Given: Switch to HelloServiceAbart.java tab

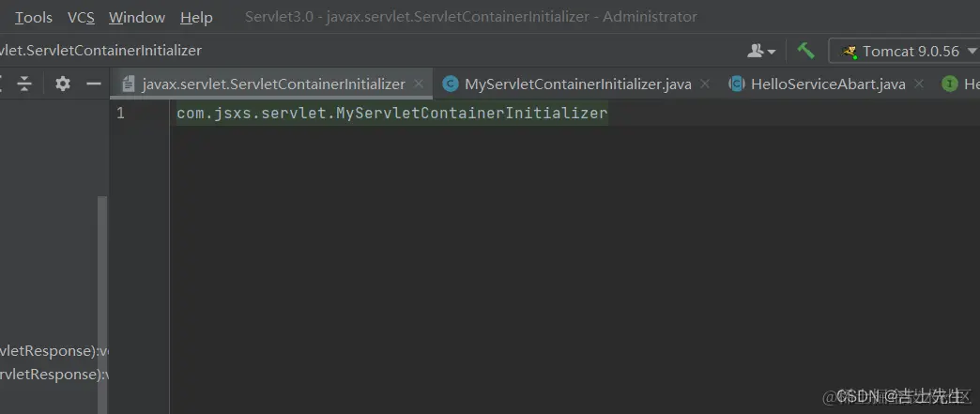Looking at the screenshot, I should coord(828,84).
